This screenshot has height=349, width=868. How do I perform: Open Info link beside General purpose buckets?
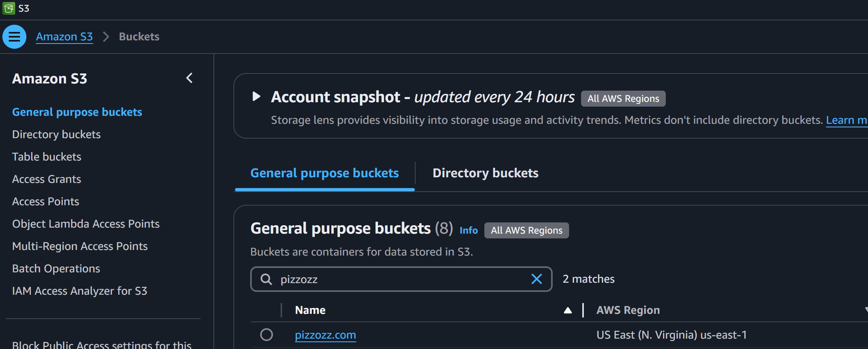468,230
